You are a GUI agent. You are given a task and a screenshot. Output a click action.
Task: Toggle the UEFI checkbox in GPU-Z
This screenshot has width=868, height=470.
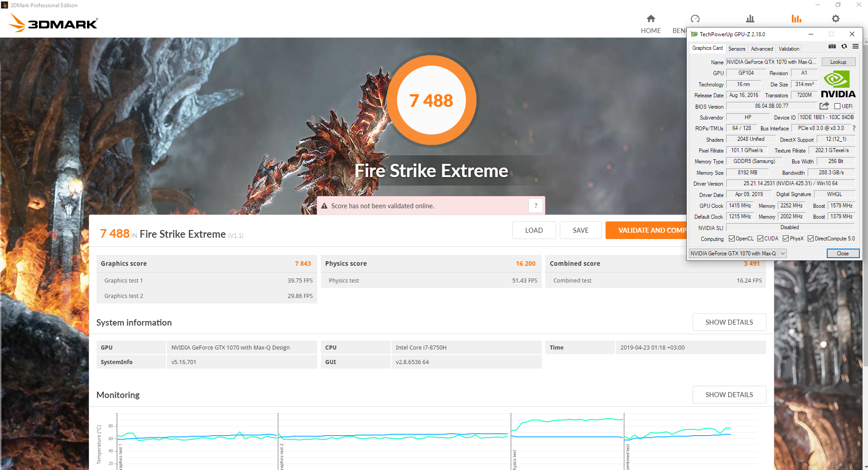point(838,106)
